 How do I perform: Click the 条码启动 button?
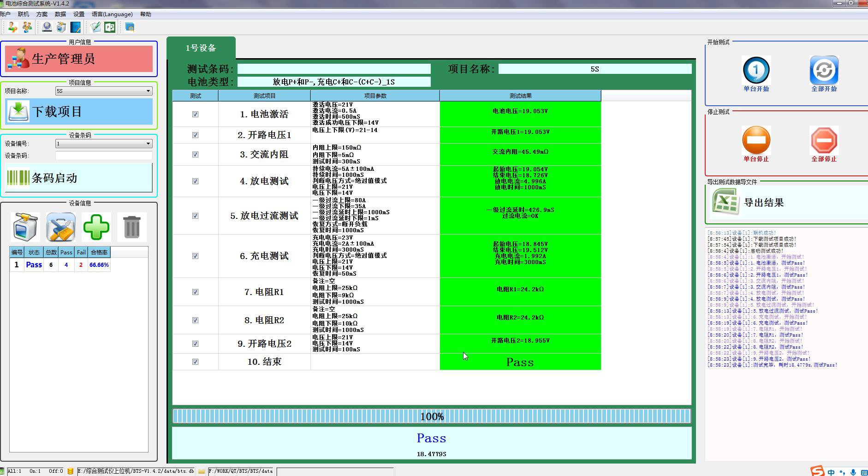pyautogui.click(x=79, y=178)
